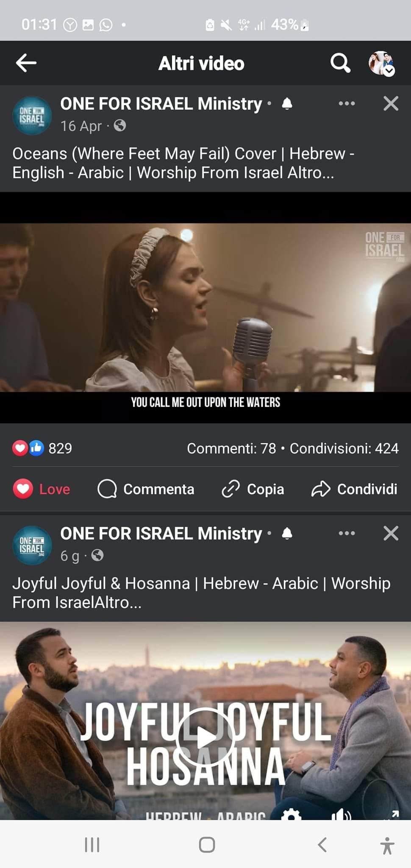Screen dimensions: 411x868
Task: Open the profile avatar switcher
Action: 381,64
